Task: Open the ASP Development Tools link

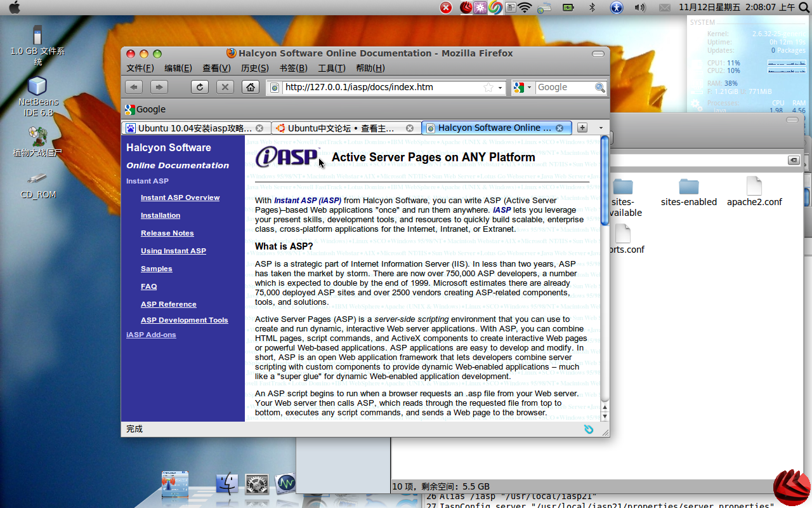Action: 185,320
